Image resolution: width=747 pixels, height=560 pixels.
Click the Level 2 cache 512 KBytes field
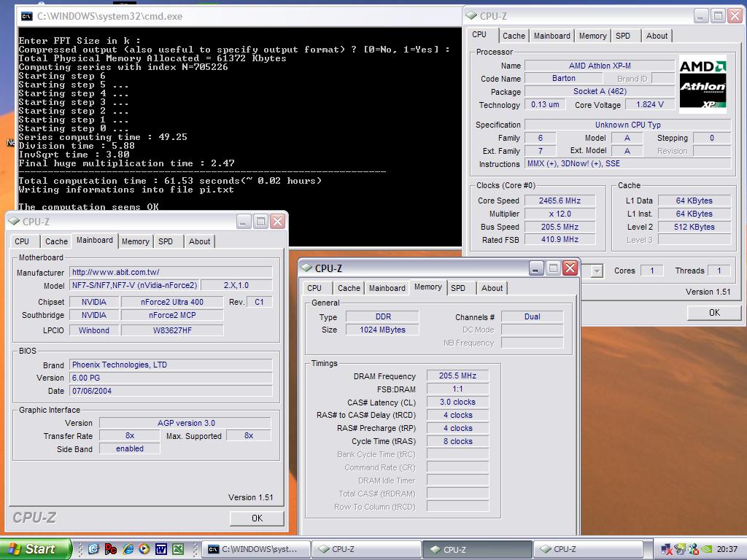click(x=694, y=227)
